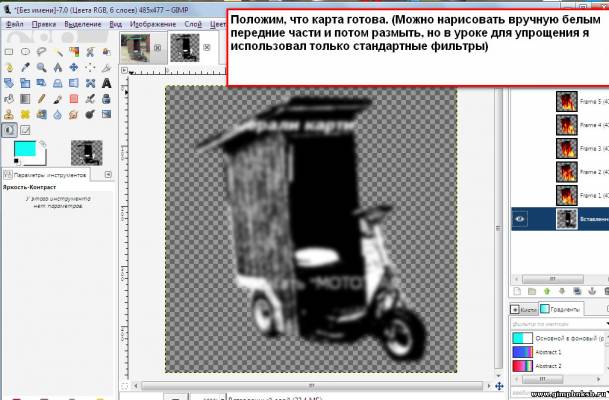The height and width of the screenshot is (400, 609).
Task: Choose the Abstract 1 gradient
Action: coord(558,352)
